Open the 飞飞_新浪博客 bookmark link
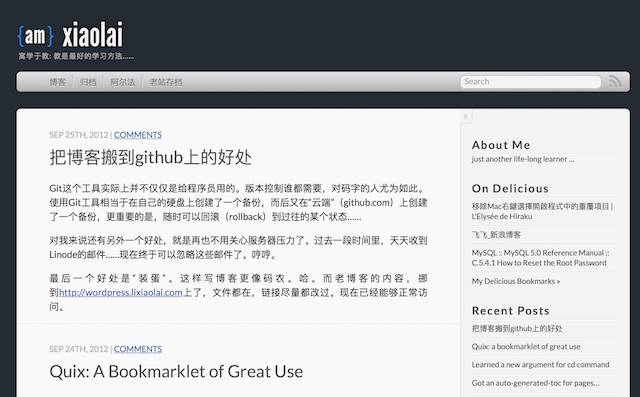 point(496,235)
